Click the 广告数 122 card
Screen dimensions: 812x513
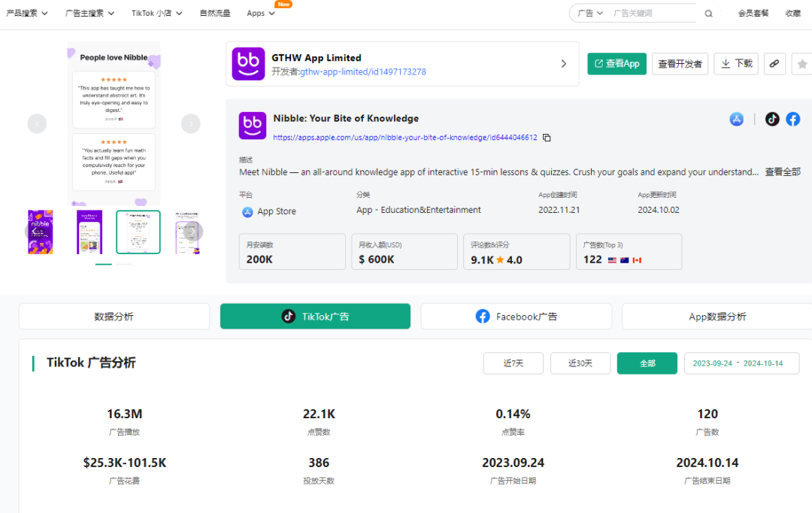tap(629, 252)
